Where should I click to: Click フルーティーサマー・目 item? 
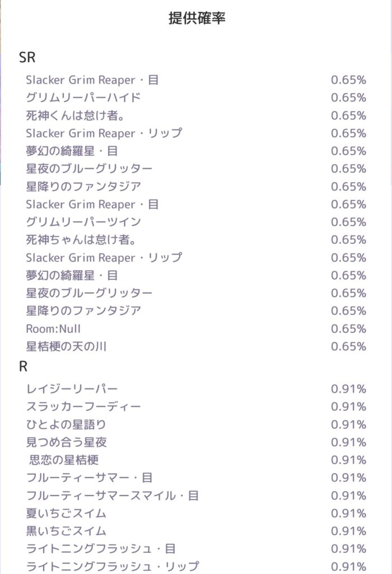(196, 478)
